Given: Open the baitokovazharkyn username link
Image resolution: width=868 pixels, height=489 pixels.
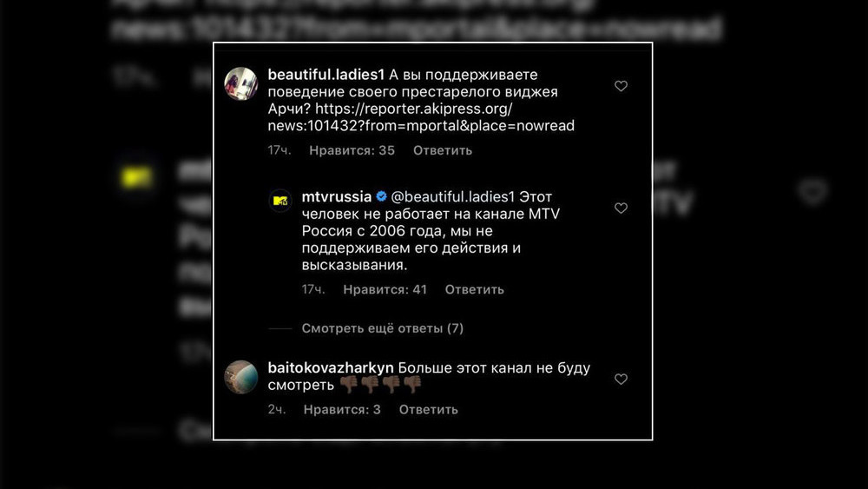Looking at the screenshot, I should click(331, 367).
